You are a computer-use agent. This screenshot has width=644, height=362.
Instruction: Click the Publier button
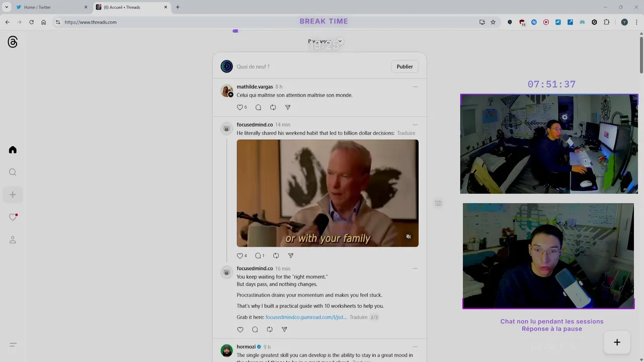[x=405, y=66]
